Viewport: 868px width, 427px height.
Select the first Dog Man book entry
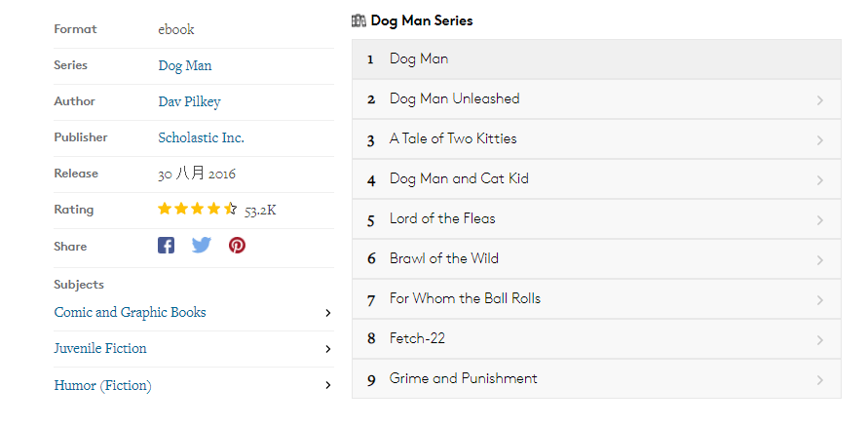tap(419, 59)
